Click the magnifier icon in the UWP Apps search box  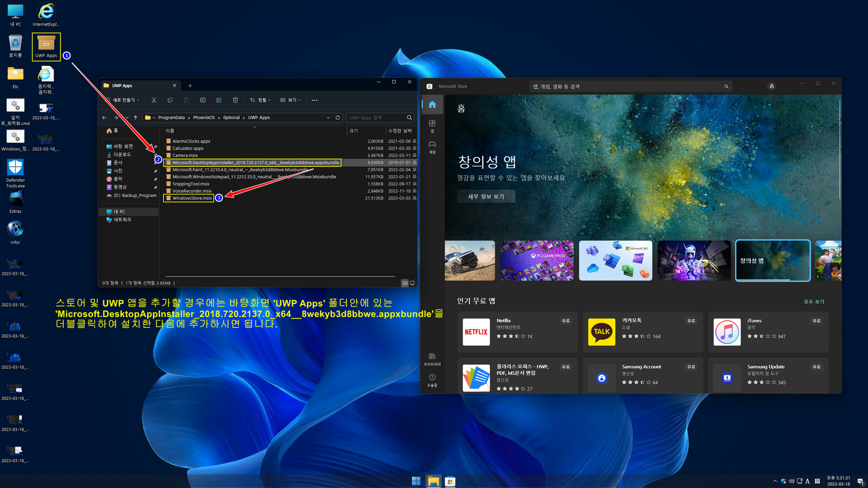409,118
